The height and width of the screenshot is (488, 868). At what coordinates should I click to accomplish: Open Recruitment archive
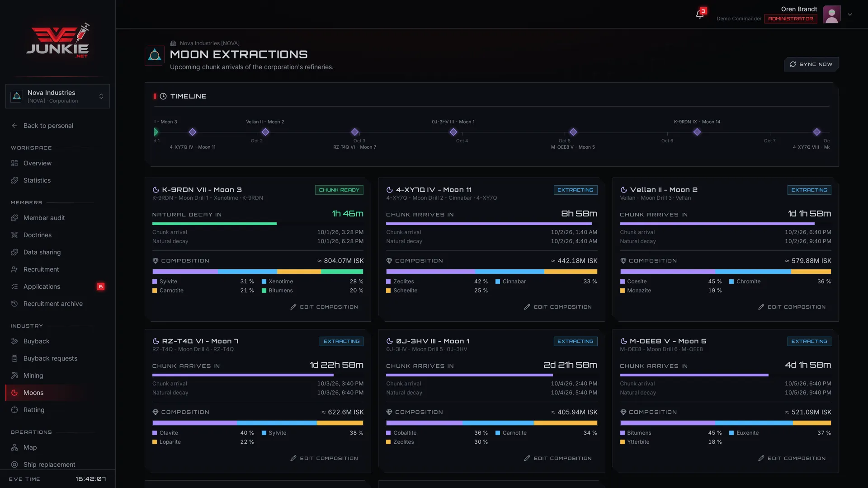[x=57, y=304]
